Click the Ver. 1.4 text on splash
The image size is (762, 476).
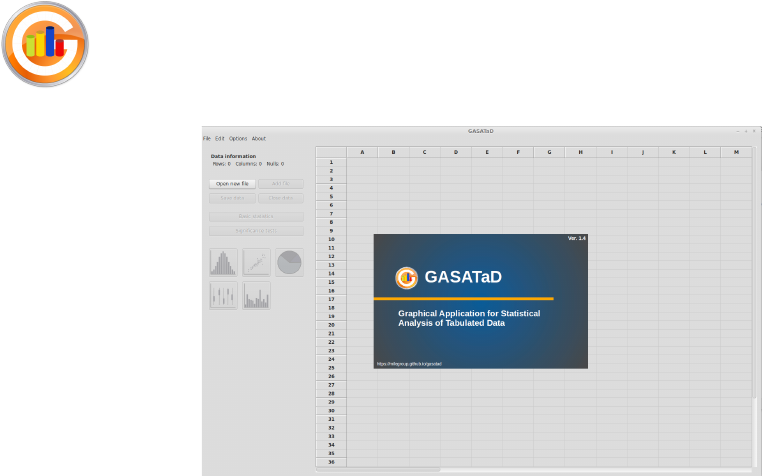coord(577,238)
